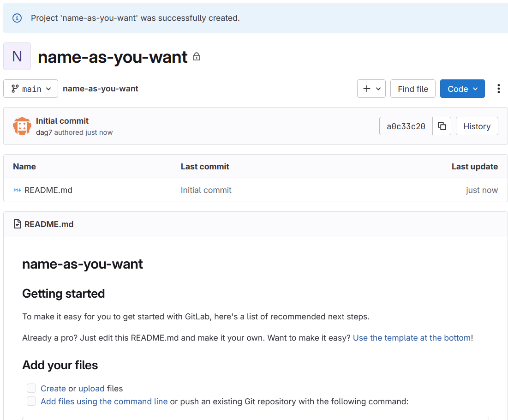Click the 'Add your files' heading
Screen dimensions: 508x420
[60, 365]
